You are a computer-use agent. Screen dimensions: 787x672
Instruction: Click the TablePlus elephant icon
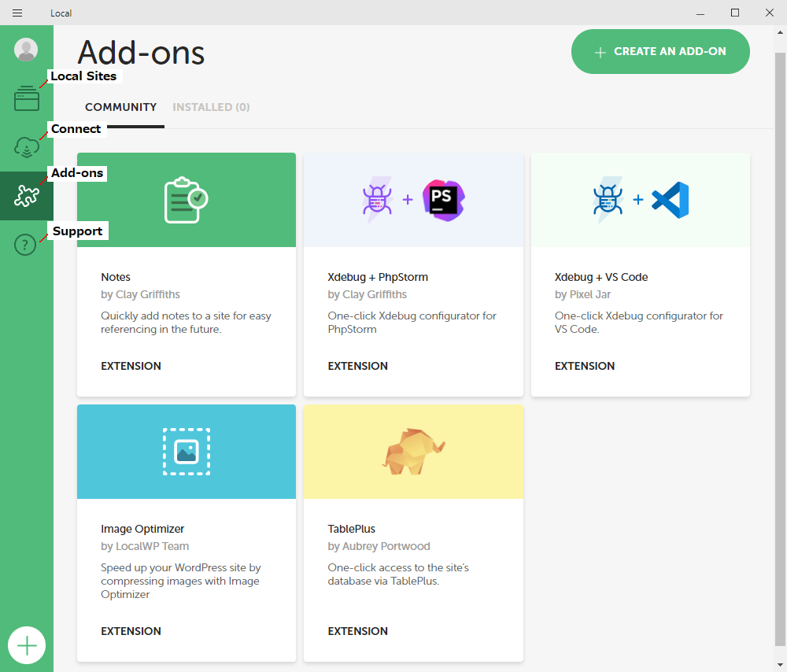pyautogui.click(x=414, y=451)
